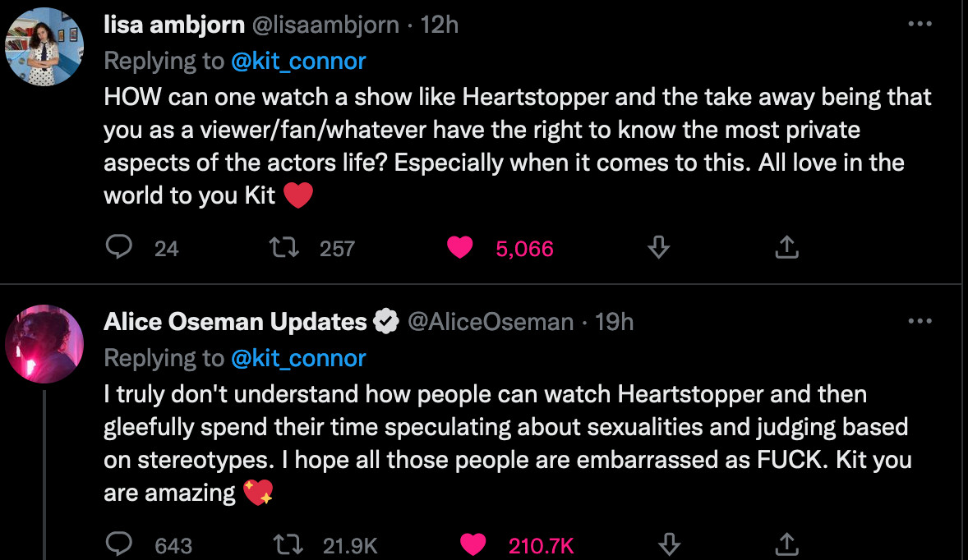
Task: Open more options on lisa ambjorn's tweet
Action: click(920, 25)
